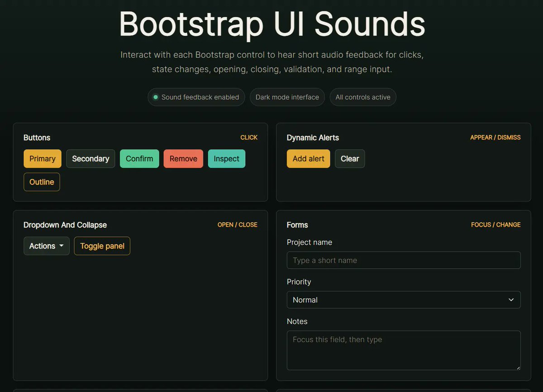Click the Dark mode interface badge
Image resolution: width=543 pixels, height=392 pixels.
pos(287,97)
